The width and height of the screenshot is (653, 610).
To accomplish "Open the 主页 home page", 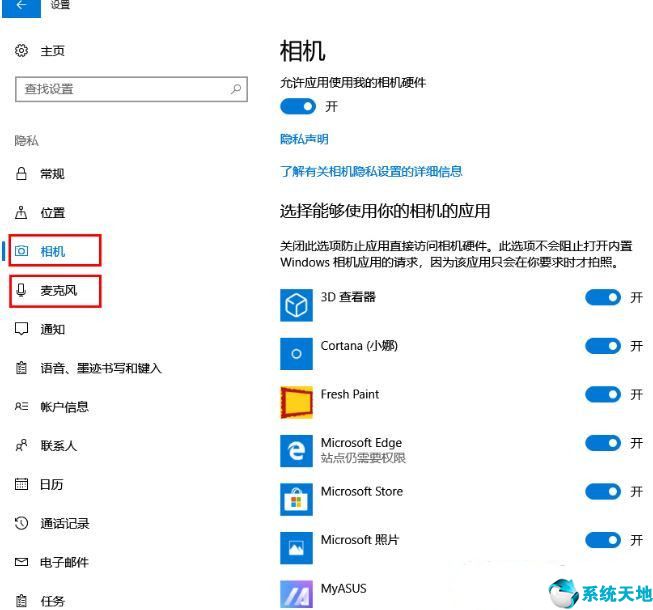I will click(52, 51).
